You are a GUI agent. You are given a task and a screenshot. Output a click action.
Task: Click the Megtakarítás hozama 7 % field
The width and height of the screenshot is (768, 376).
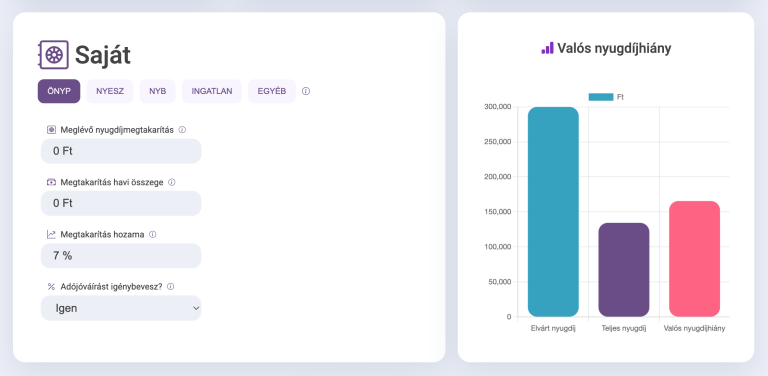121,256
